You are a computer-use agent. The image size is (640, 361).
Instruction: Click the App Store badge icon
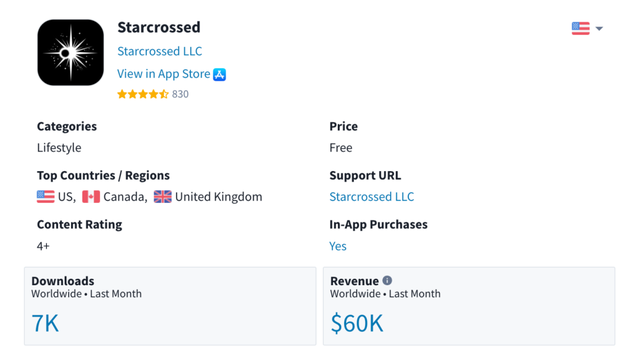(220, 74)
